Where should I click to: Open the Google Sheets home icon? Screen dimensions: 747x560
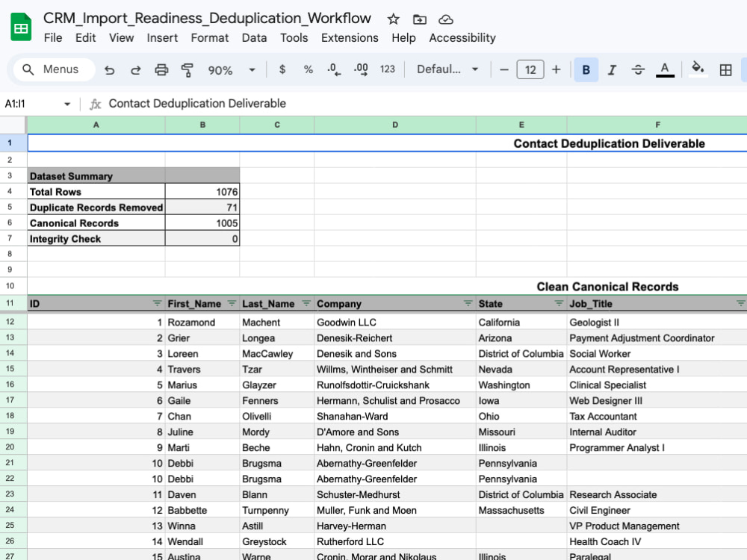click(x=21, y=27)
